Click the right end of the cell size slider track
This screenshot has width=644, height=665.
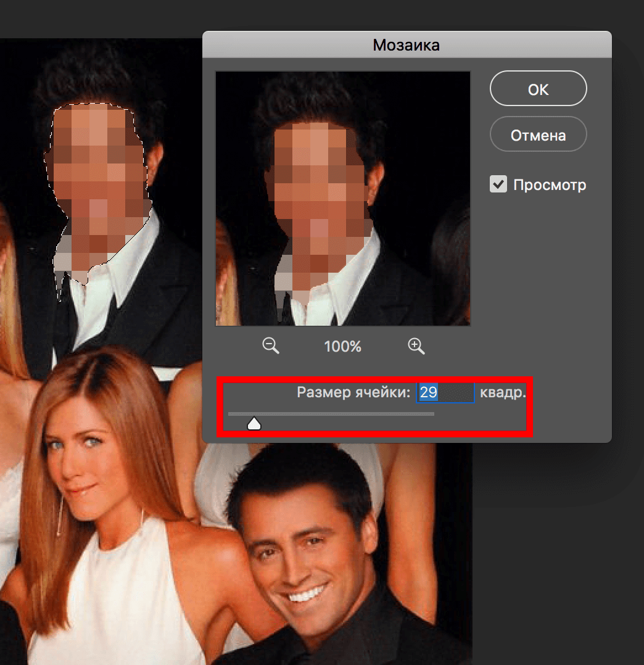[x=432, y=414]
